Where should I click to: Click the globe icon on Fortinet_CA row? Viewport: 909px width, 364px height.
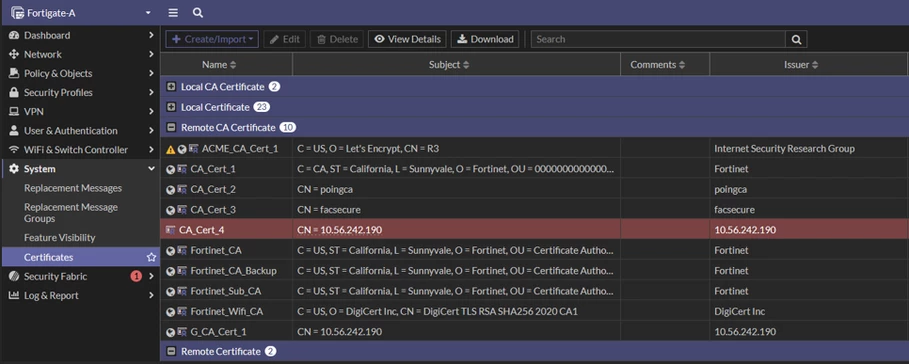click(170, 251)
